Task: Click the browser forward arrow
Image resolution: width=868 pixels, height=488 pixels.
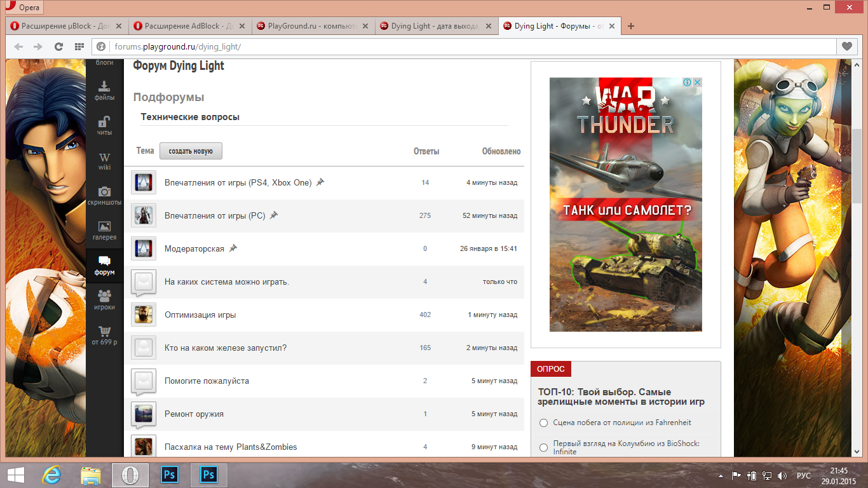Action: coord(37,46)
